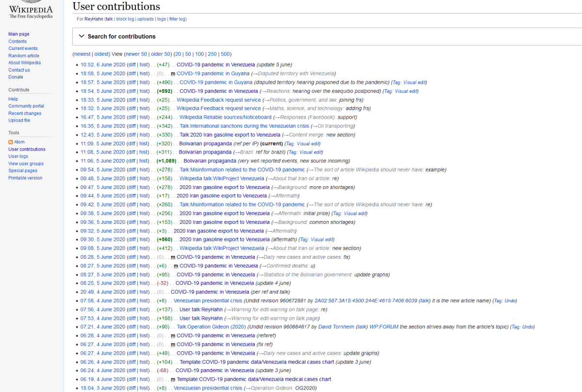This screenshot has width=582, height=392.
Task: Open User logs in Tools
Action: coord(18,157)
